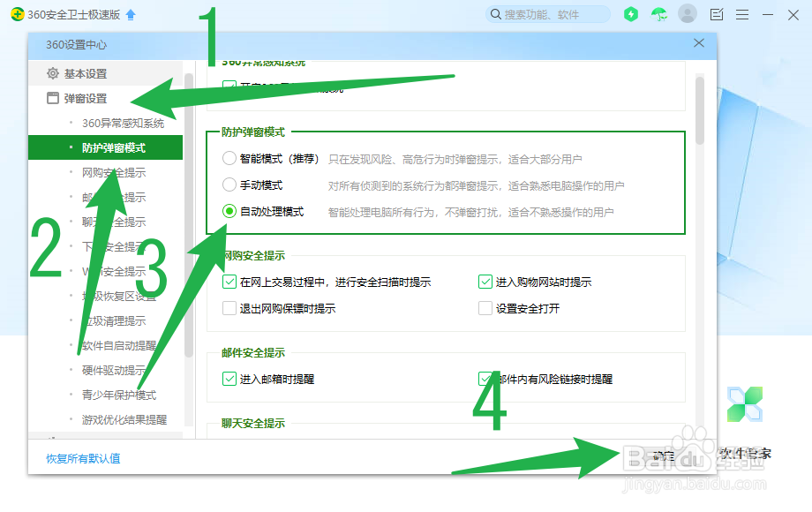Click the window icon beside 弹窗设置
812x512 pixels.
tap(53, 98)
